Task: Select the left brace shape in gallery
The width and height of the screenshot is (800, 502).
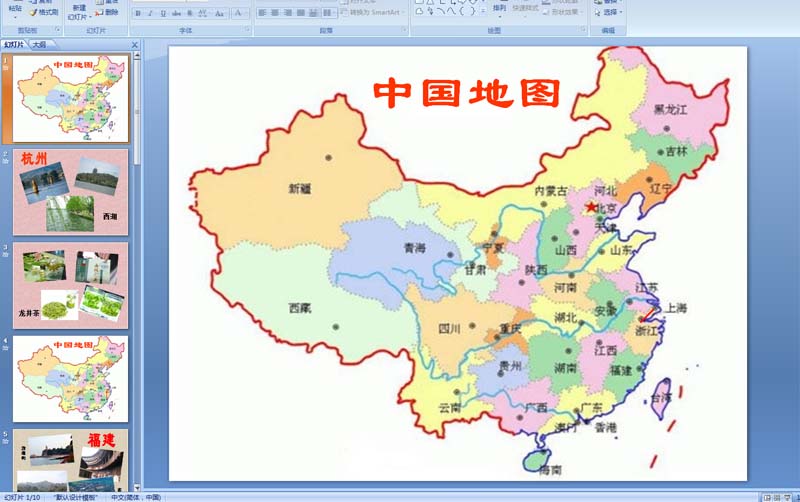Action: point(462,11)
